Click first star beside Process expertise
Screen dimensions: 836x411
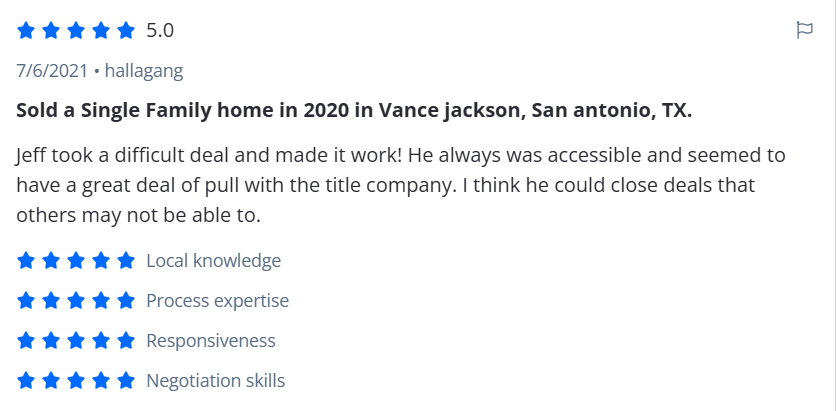point(26,301)
